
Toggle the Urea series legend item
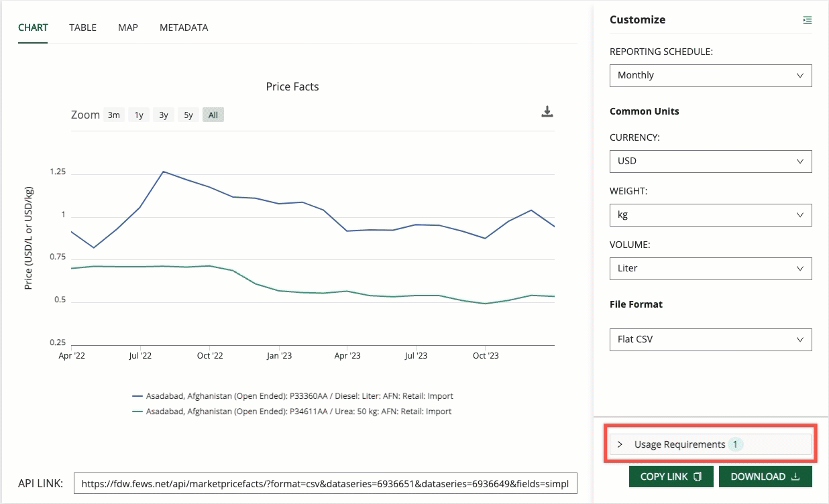click(x=298, y=412)
